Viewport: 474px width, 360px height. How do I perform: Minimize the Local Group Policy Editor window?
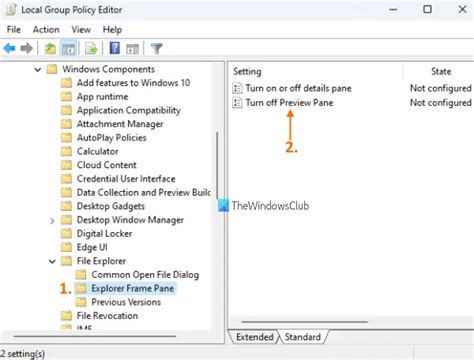click(x=393, y=9)
